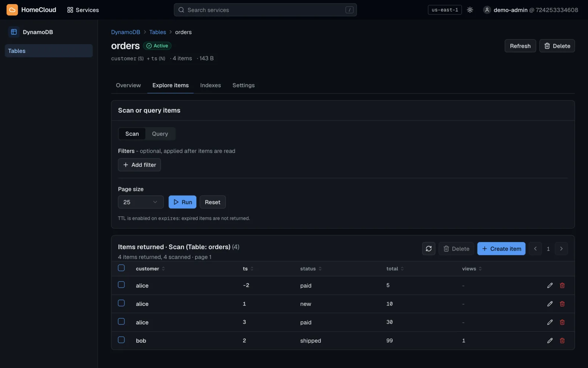Edit the bob shipped item

point(550,341)
